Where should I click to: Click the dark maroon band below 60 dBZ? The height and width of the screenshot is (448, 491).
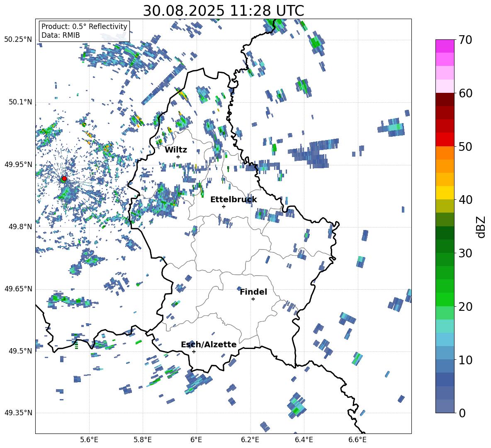tap(445, 99)
